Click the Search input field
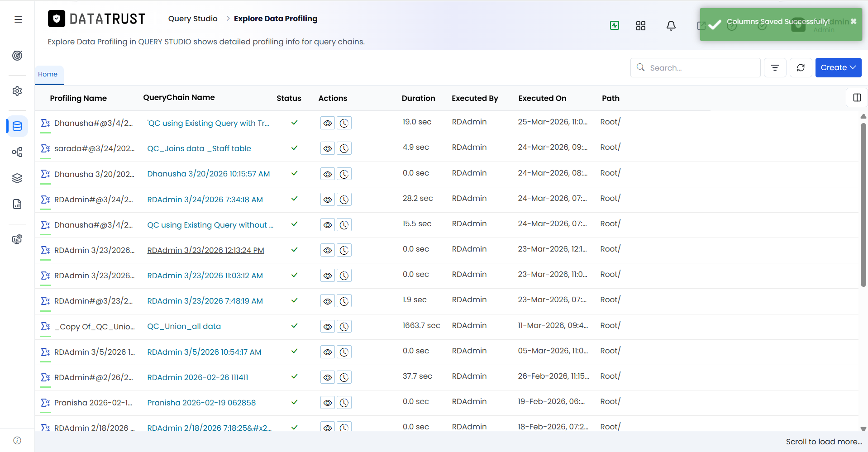This screenshot has width=868, height=452. click(x=696, y=67)
